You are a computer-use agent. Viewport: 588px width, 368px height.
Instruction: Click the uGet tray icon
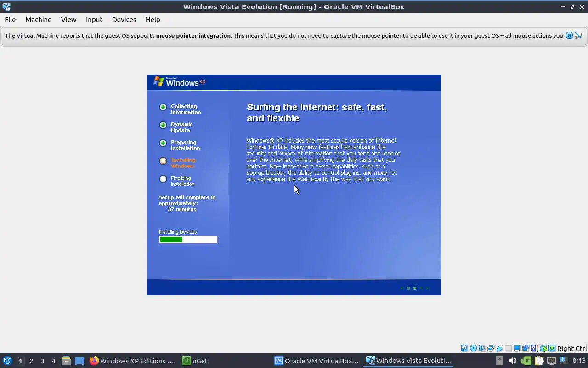pos(526,361)
